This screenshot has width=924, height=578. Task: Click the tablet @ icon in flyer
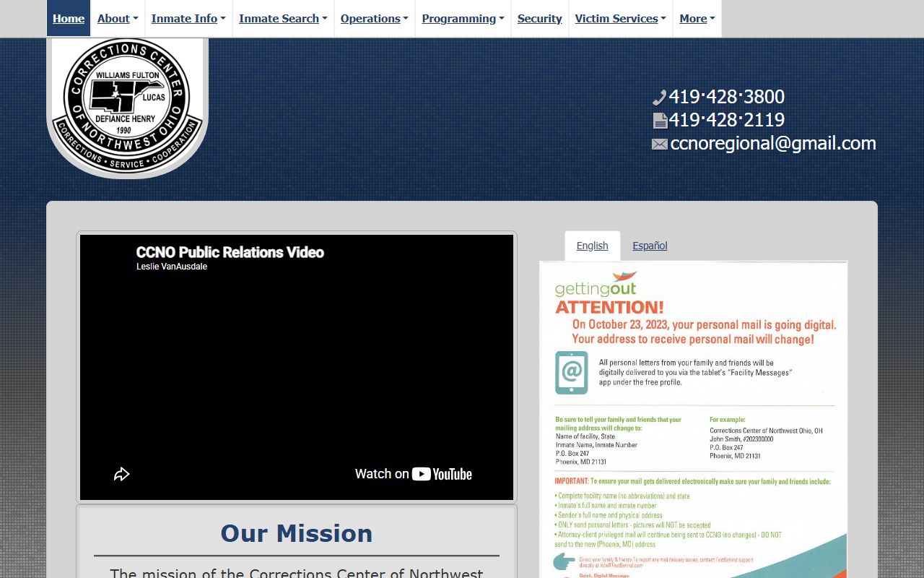pyautogui.click(x=571, y=373)
